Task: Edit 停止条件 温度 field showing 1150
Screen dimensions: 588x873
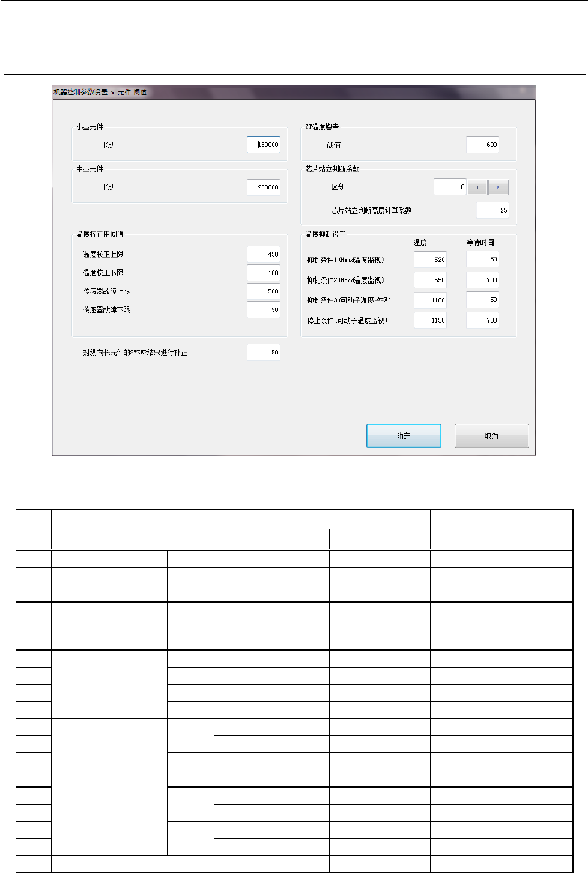Action: (430, 320)
